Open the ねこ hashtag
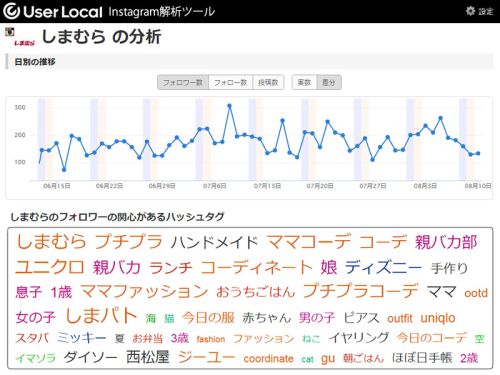The height and width of the screenshot is (375, 500). coord(311,339)
